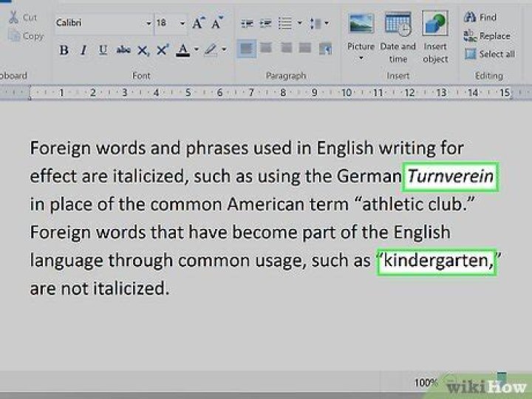Align text left
Viewport: 532px width, 399px height.
(246, 48)
